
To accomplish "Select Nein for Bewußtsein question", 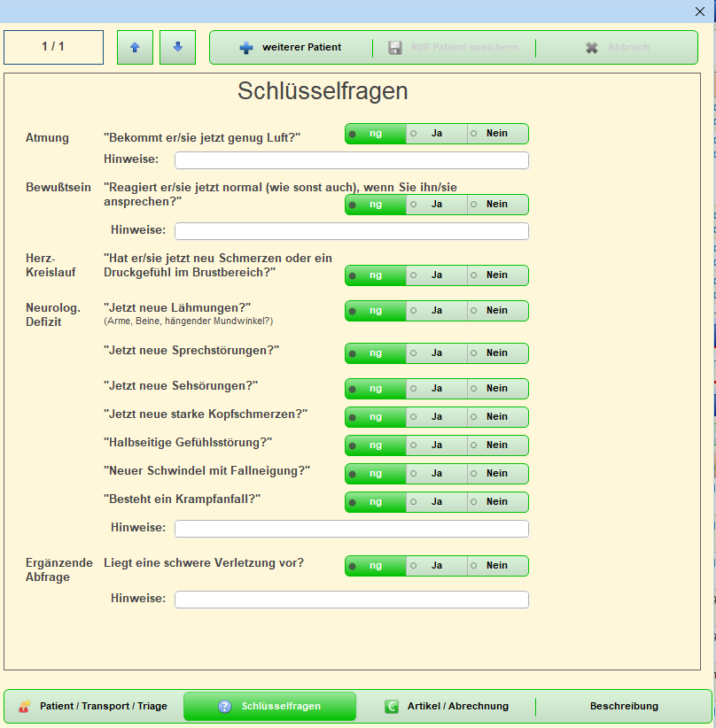I will pos(496,205).
